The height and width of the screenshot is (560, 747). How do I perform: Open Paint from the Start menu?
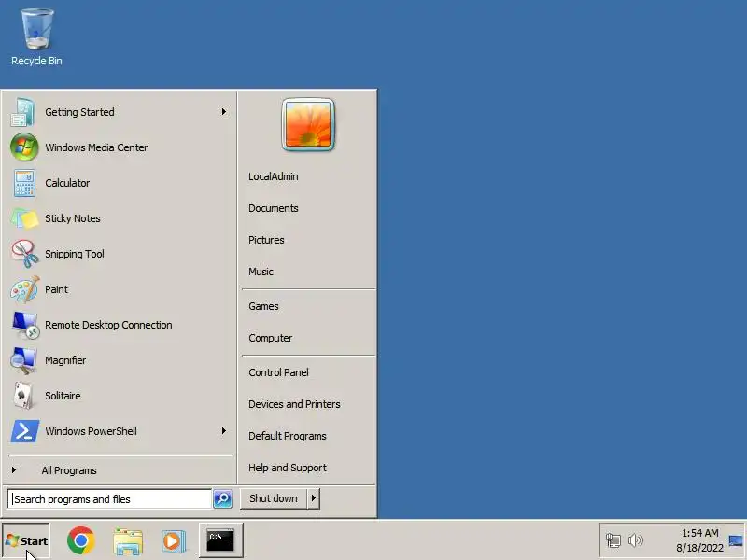pyautogui.click(x=120, y=289)
